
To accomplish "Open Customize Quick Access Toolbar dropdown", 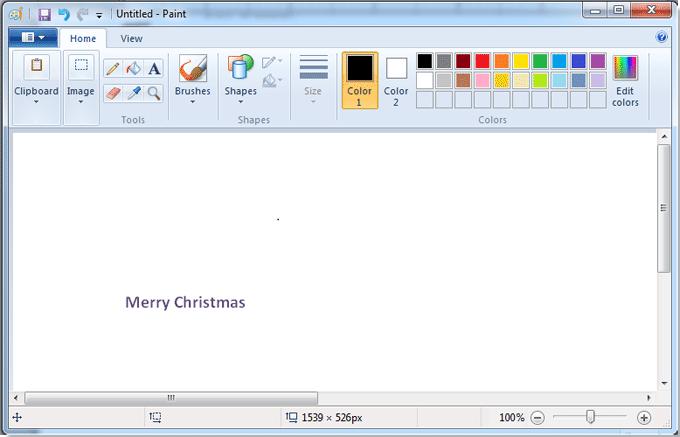I will [99, 15].
